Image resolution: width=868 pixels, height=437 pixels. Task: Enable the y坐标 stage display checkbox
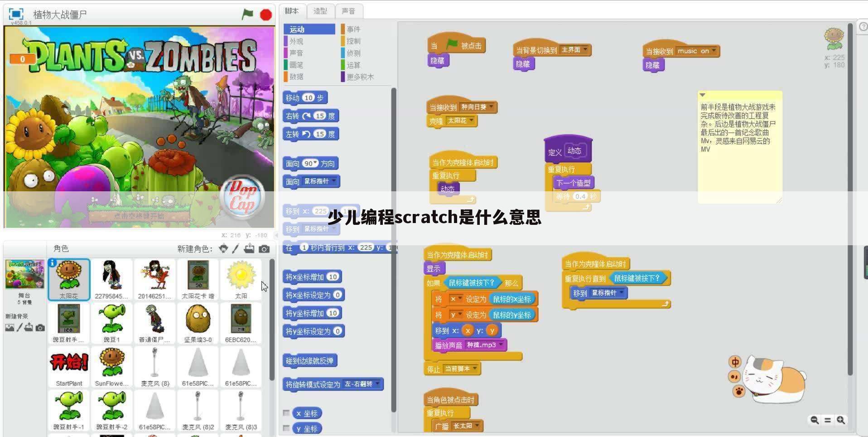point(286,428)
